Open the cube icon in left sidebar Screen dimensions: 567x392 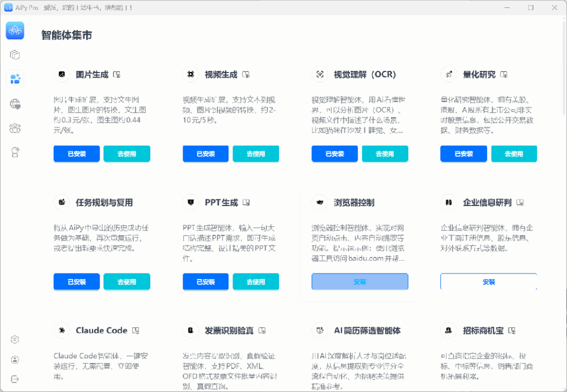pyautogui.click(x=15, y=55)
